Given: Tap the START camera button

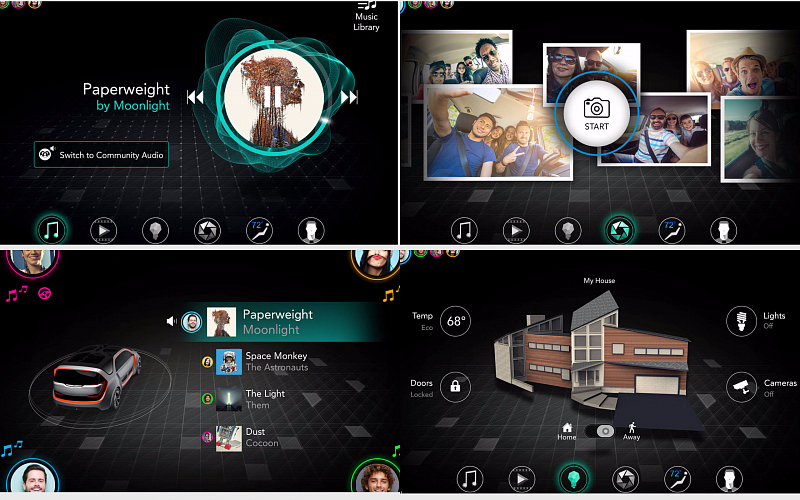Looking at the screenshot, I should [x=596, y=115].
